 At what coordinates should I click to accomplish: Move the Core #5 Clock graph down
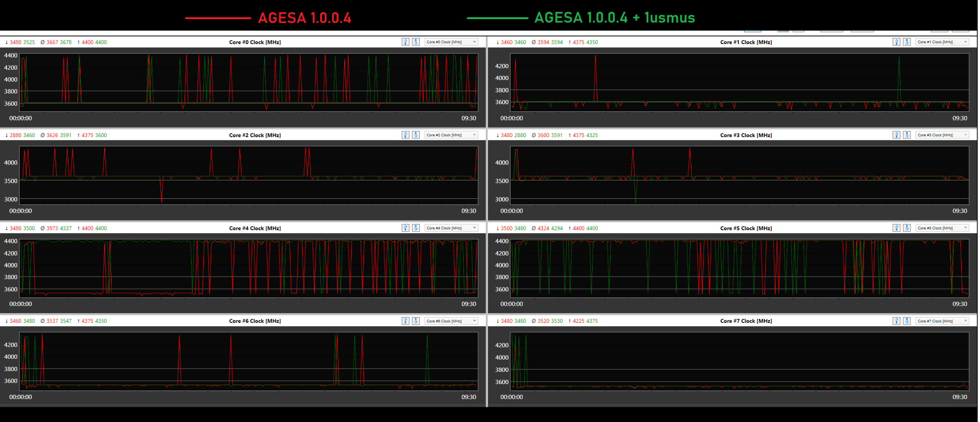906,228
